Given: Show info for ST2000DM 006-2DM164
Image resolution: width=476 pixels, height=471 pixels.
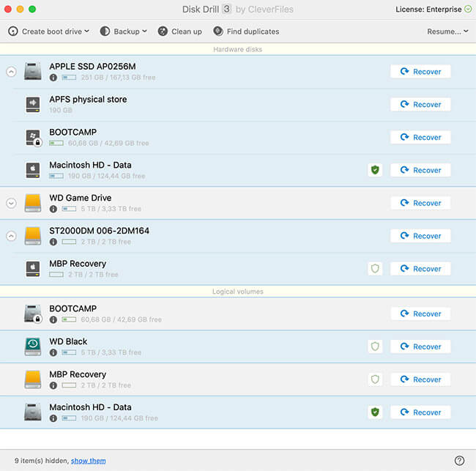Looking at the screenshot, I should coord(53,242).
